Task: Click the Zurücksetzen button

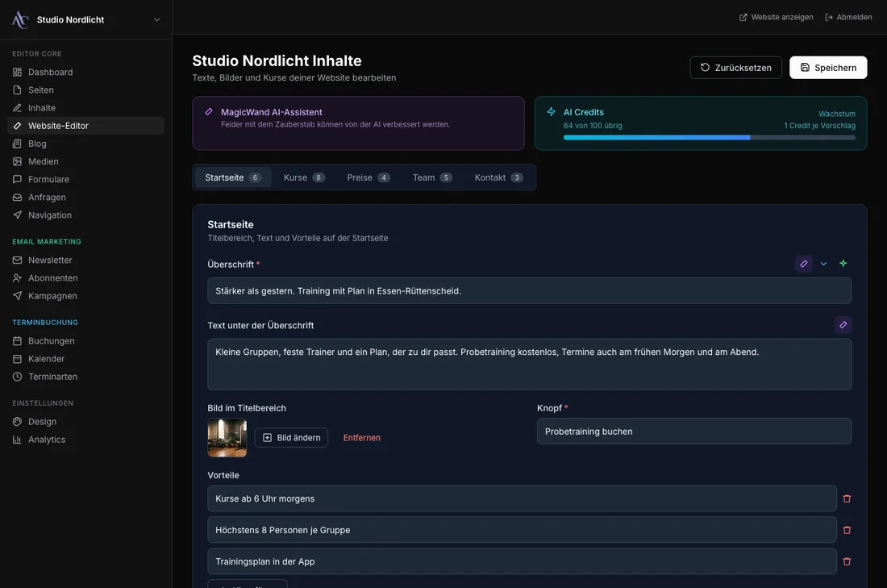Action: pyautogui.click(x=736, y=67)
